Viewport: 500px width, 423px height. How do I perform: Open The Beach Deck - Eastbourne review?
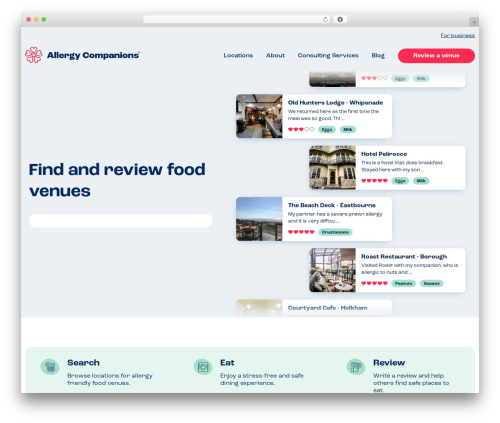pyautogui.click(x=314, y=219)
